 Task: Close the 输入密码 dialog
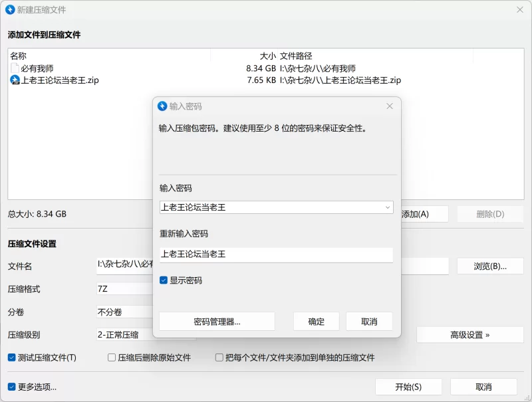(x=390, y=106)
